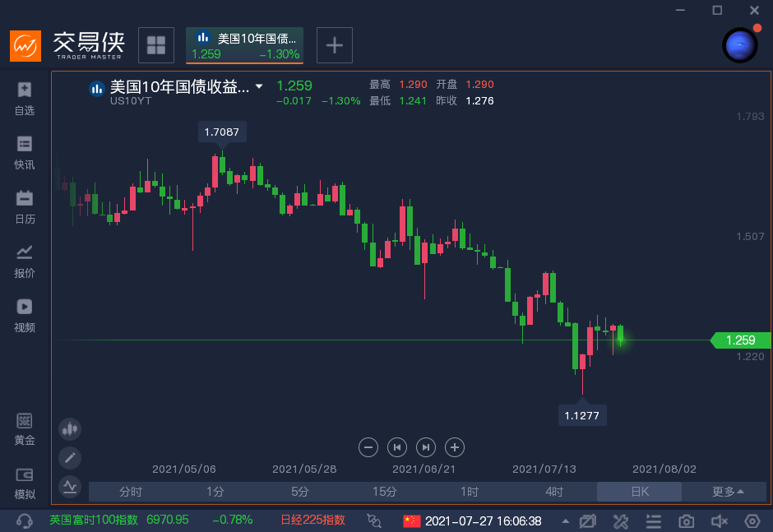Image resolution: width=773 pixels, height=532 pixels.
Task: Take a screenshot with the camera icon
Action: click(686, 521)
